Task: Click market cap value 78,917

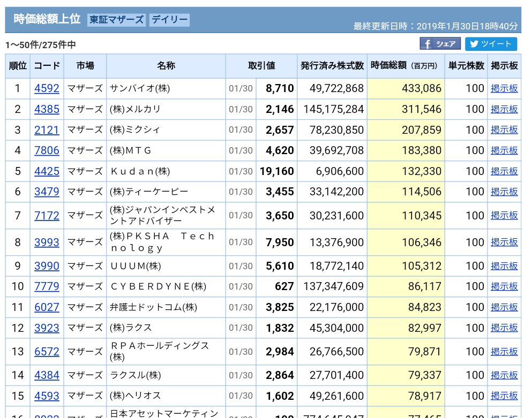Action: [x=424, y=396]
